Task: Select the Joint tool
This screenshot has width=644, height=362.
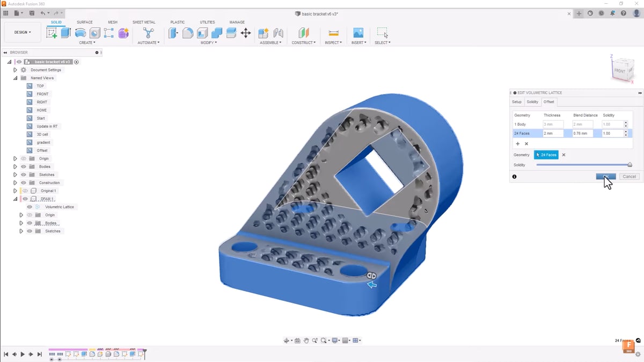Action: [278, 33]
